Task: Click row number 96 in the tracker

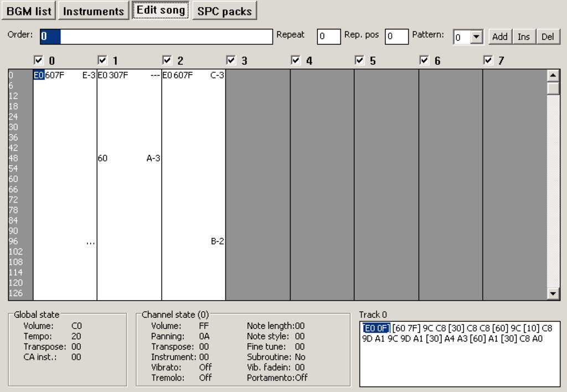Action: pos(13,241)
